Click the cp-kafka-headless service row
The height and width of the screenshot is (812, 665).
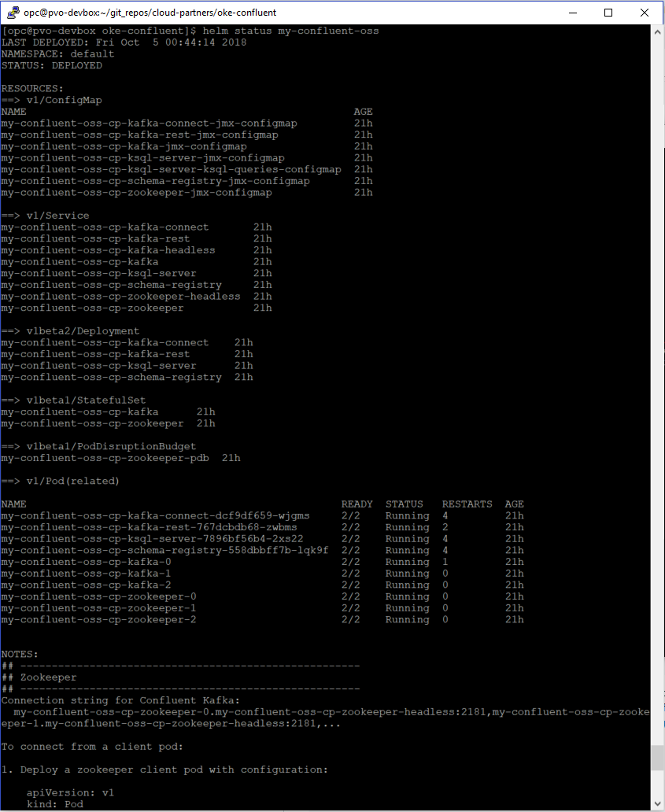tap(137, 250)
